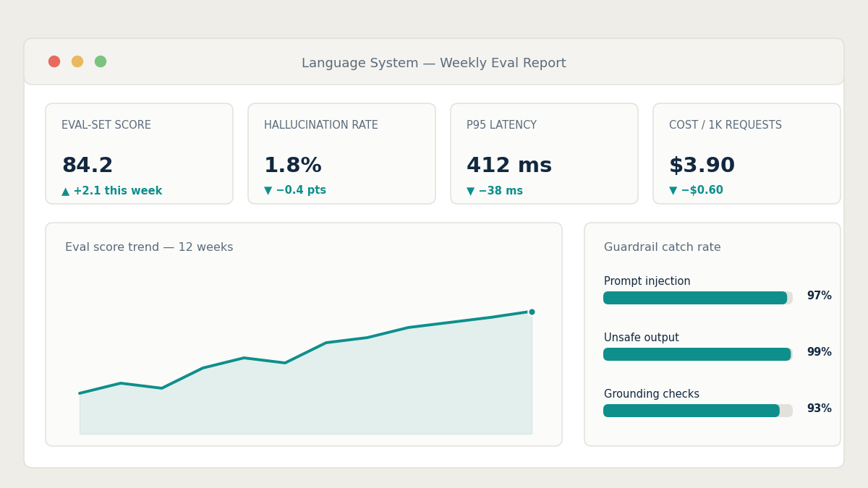868x488 pixels.
Task: Click the '−0.4 pts' change indicator
Action: (295, 190)
